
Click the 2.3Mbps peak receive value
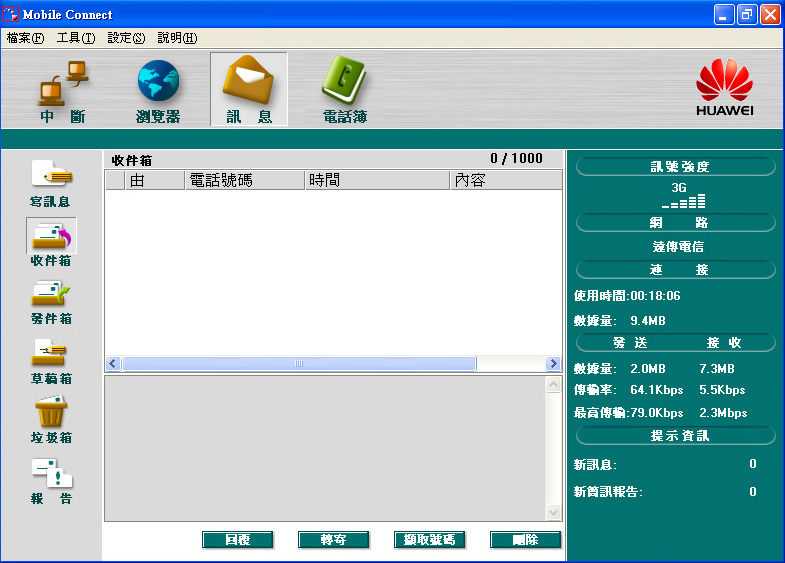tap(723, 413)
